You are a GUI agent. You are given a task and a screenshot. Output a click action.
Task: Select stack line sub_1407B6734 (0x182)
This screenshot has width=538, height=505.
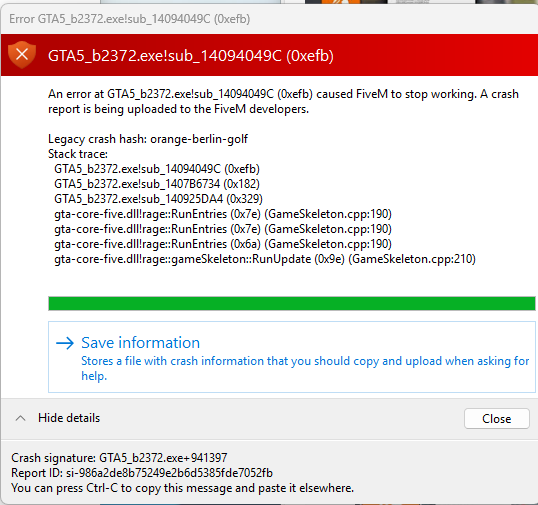pos(157,184)
